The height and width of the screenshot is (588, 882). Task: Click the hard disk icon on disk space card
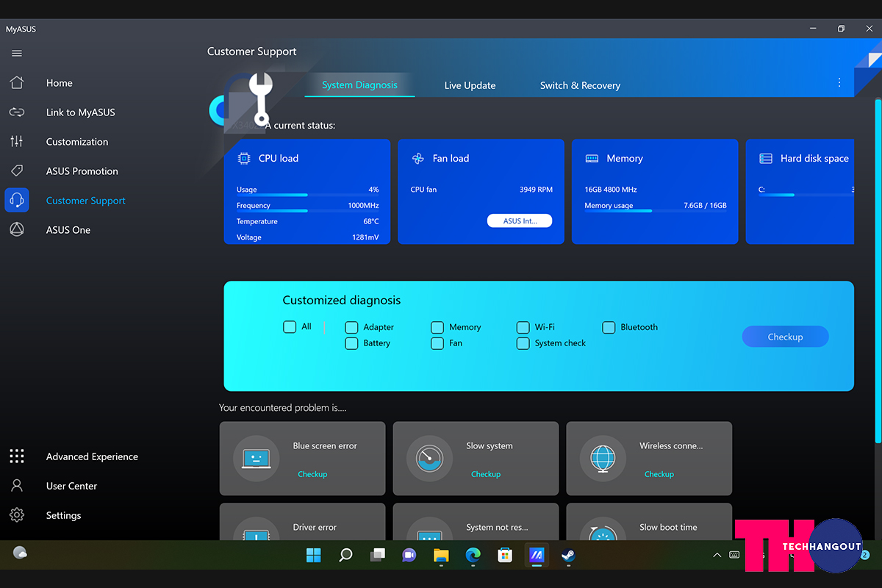click(766, 158)
